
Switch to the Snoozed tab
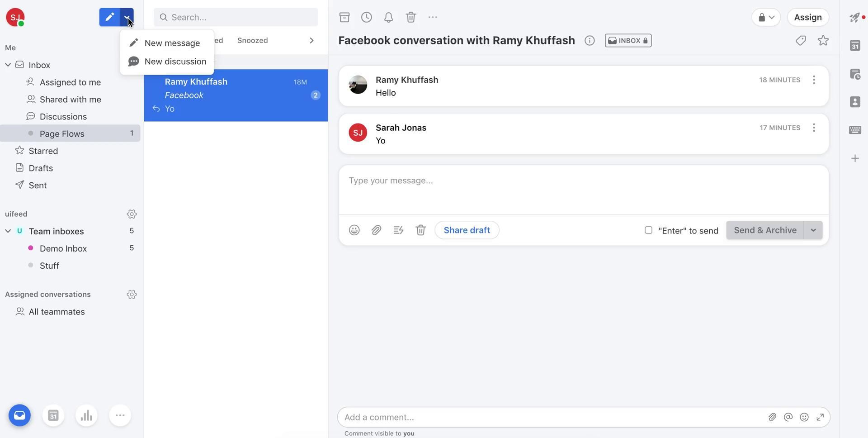click(252, 41)
